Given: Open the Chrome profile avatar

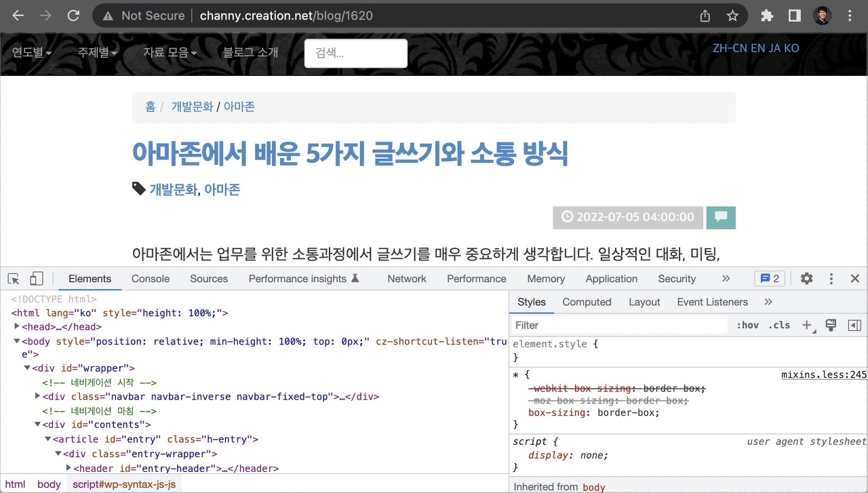Looking at the screenshot, I should coord(823,16).
